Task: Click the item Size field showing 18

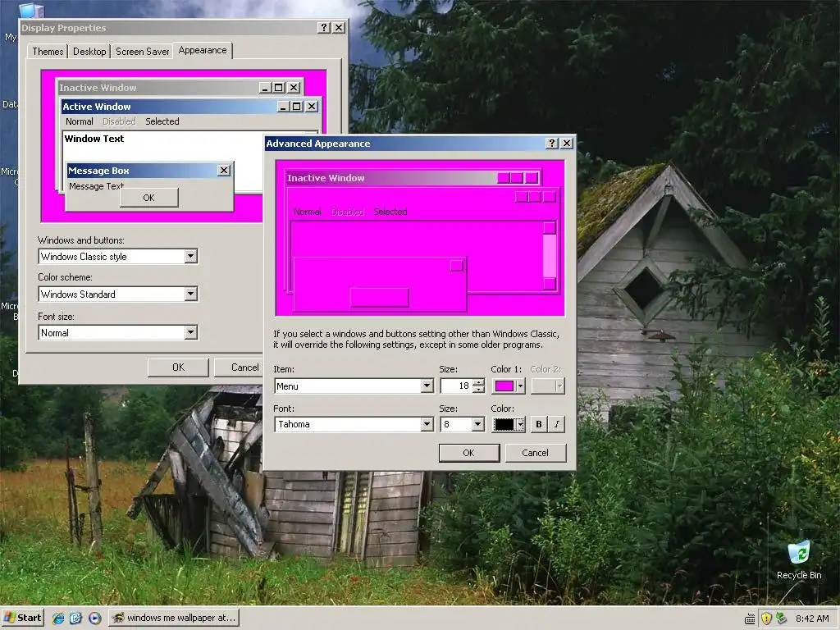Action: pos(456,386)
